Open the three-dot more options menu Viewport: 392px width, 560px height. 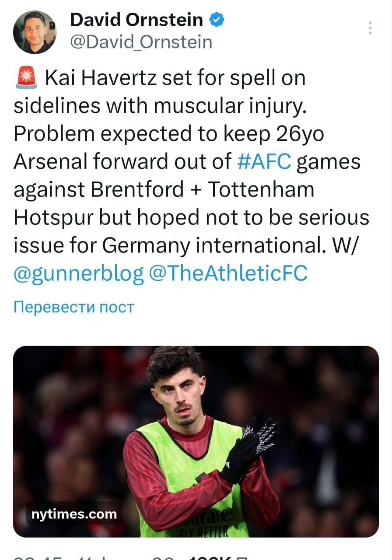click(370, 28)
